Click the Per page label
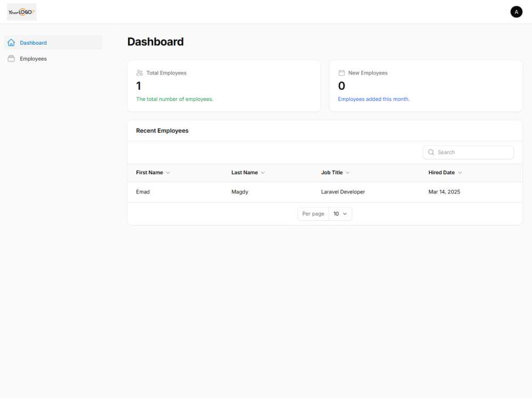This screenshot has height=398, width=532. [x=313, y=214]
